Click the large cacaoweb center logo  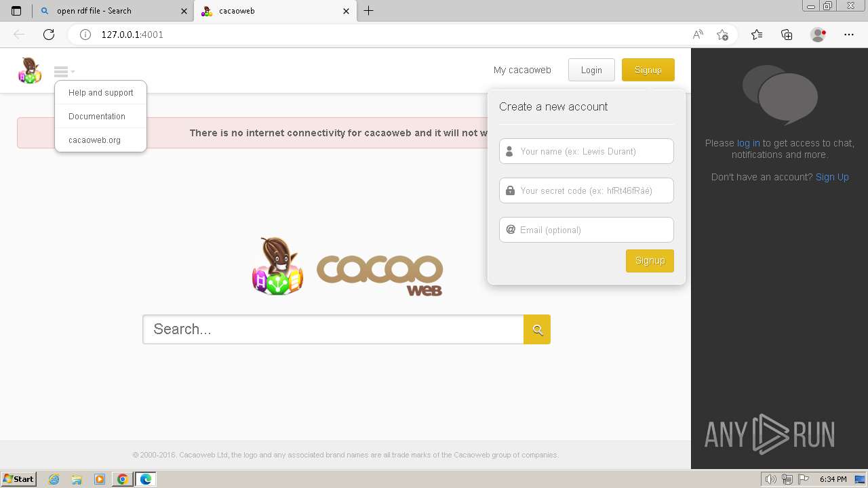[x=347, y=266]
